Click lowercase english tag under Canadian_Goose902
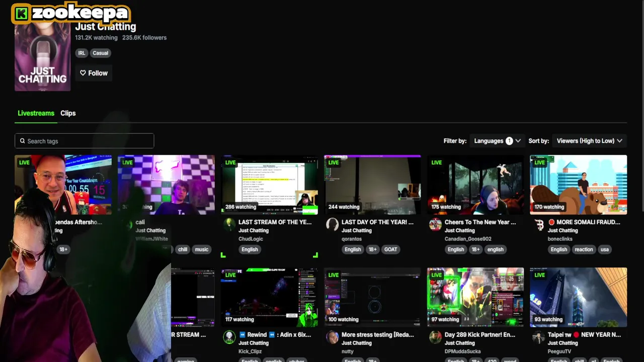644x362 pixels. 495,249
